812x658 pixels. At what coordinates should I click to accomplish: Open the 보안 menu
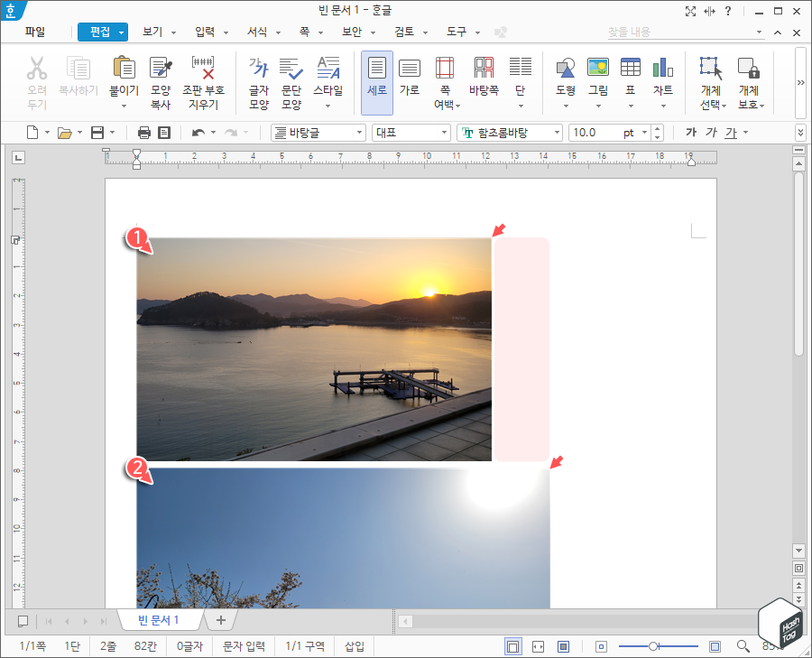352,32
